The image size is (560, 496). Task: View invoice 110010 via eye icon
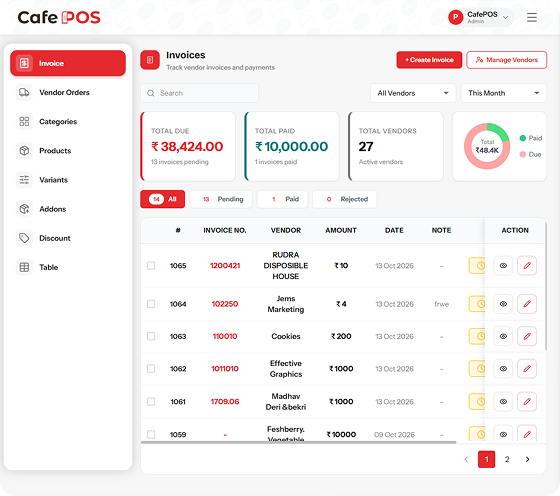click(x=503, y=336)
